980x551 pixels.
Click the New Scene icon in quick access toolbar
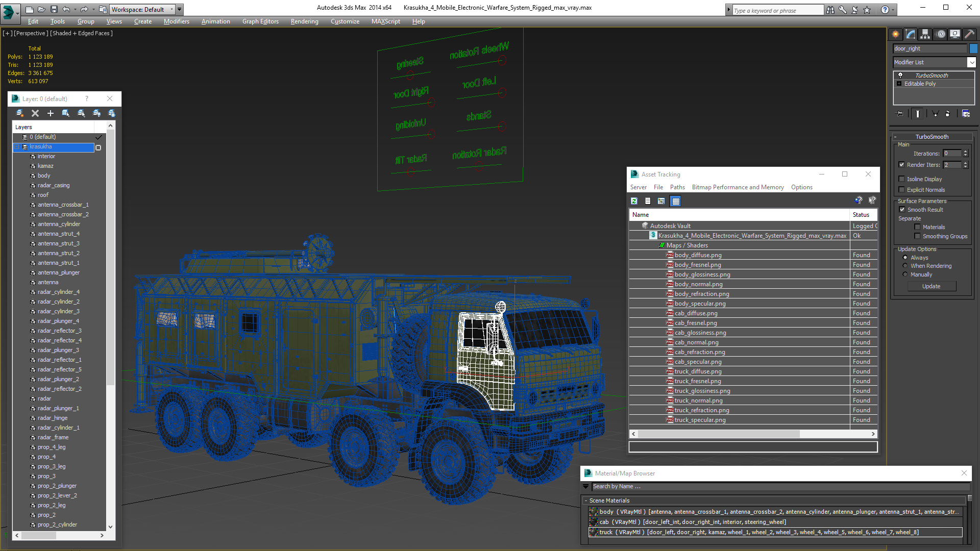point(29,9)
